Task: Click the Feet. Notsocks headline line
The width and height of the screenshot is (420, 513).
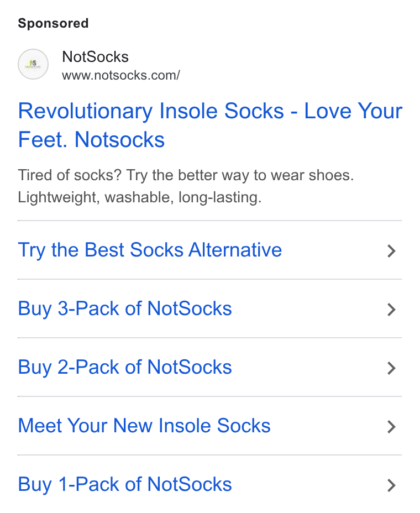Action: [91, 140]
